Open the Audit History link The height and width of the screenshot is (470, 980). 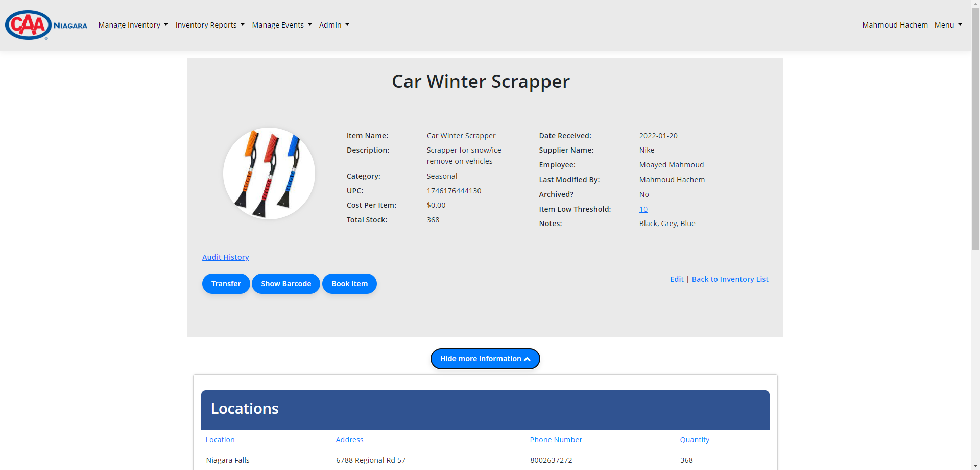[x=225, y=257]
